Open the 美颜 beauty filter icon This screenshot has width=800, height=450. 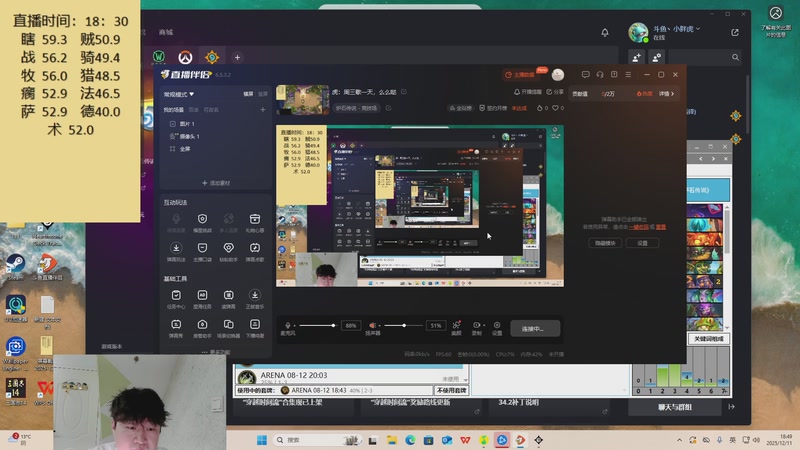[456, 325]
